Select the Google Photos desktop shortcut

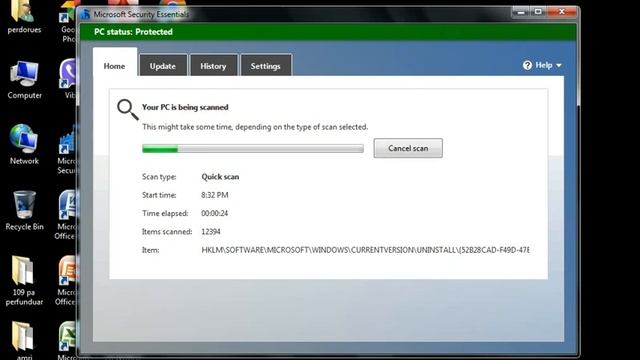69,22
